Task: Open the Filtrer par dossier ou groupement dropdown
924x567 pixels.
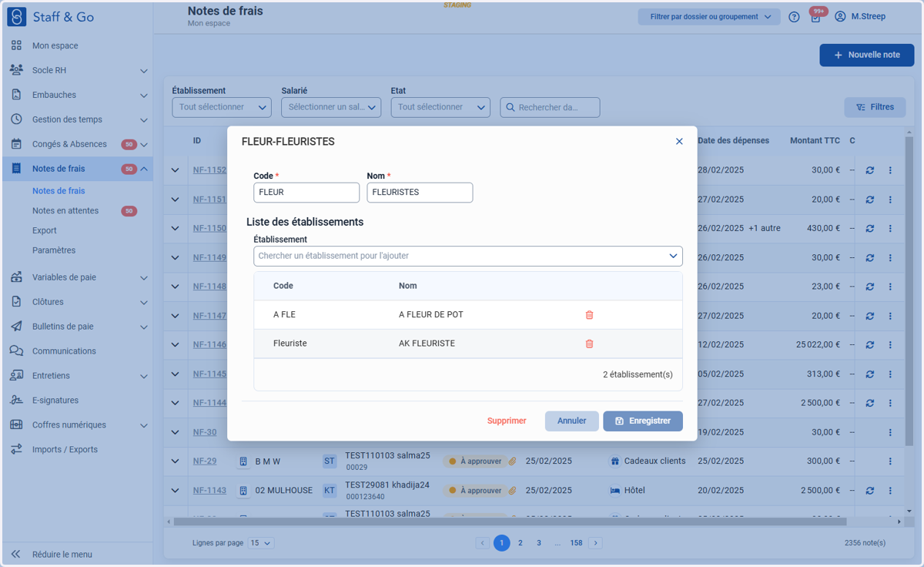Action: point(710,17)
